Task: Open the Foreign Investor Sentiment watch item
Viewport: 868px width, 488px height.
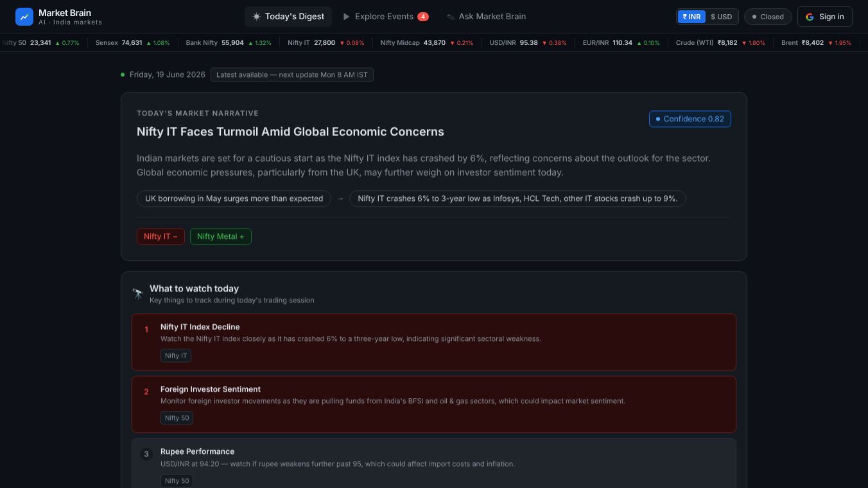Action: [434, 404]
